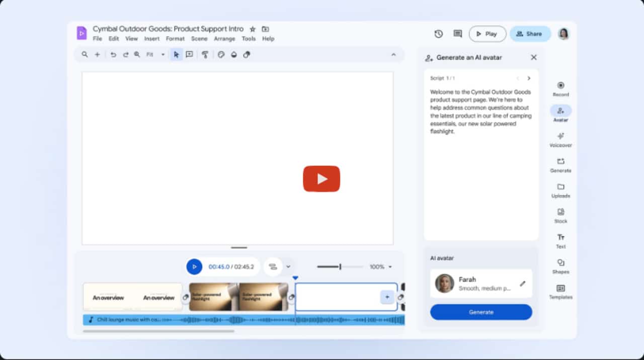
Task: Click the search magnifier in the toolbar
Action: click(85, 54)
